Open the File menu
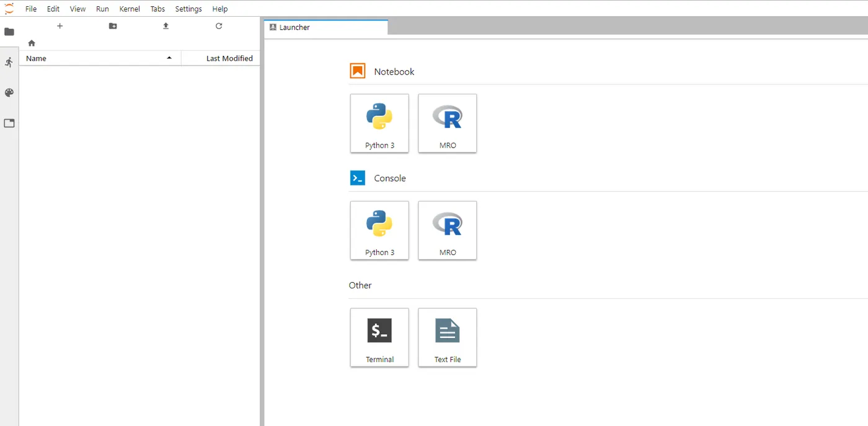Screen dimensions: 868x426 pyautogui.click(x=30, y=9)
